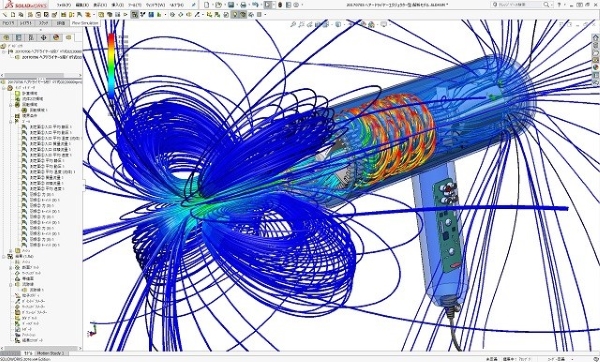Click the Zoom to Fit magnifier in view toolbar
The image size is (600, 362).
[x=293, y=24]
